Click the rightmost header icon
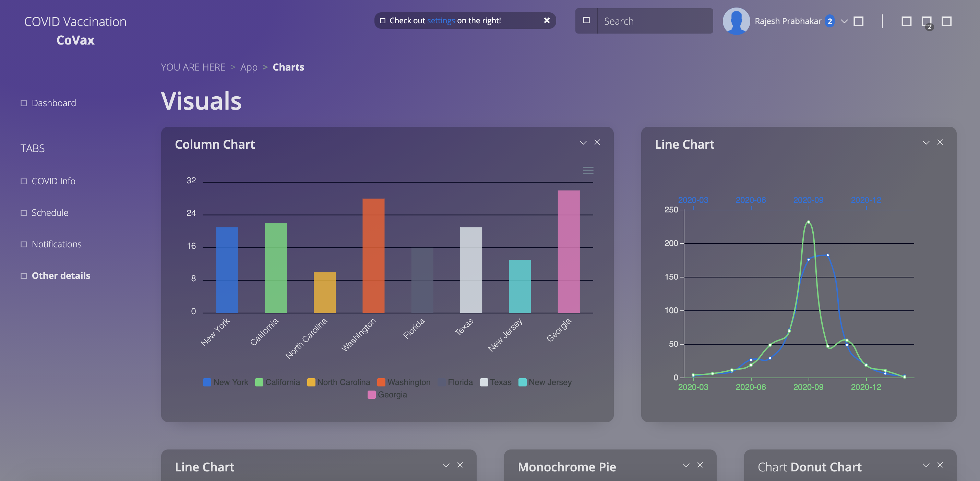Screen dimensions: 980x481 (946, 21)
